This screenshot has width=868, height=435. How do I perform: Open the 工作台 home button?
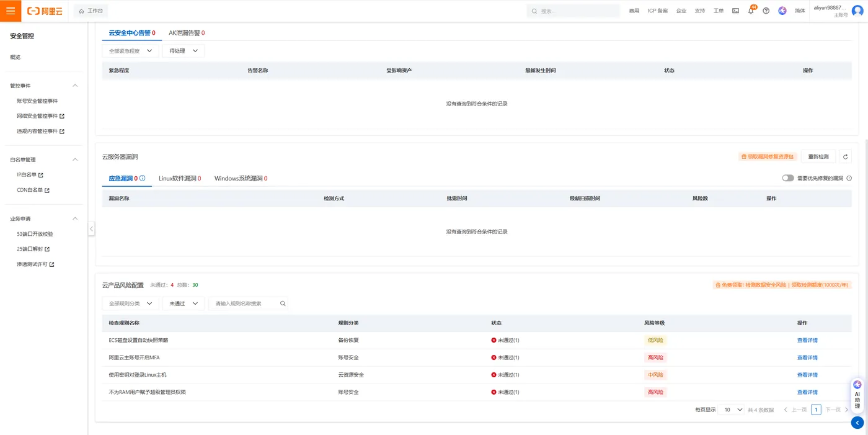[91, 11]
